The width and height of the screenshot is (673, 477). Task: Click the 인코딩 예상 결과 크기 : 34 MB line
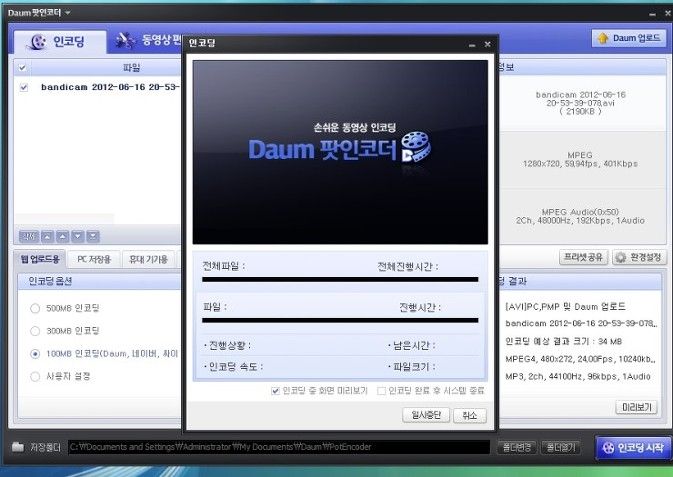coord(564,341)
